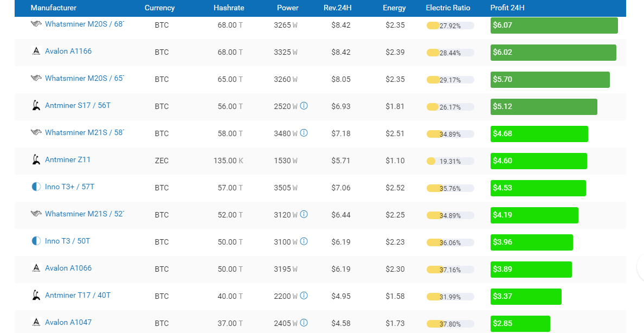Open the Whatsminer M20S / 65T miner link
644x333 pixels.
point(84,78)
